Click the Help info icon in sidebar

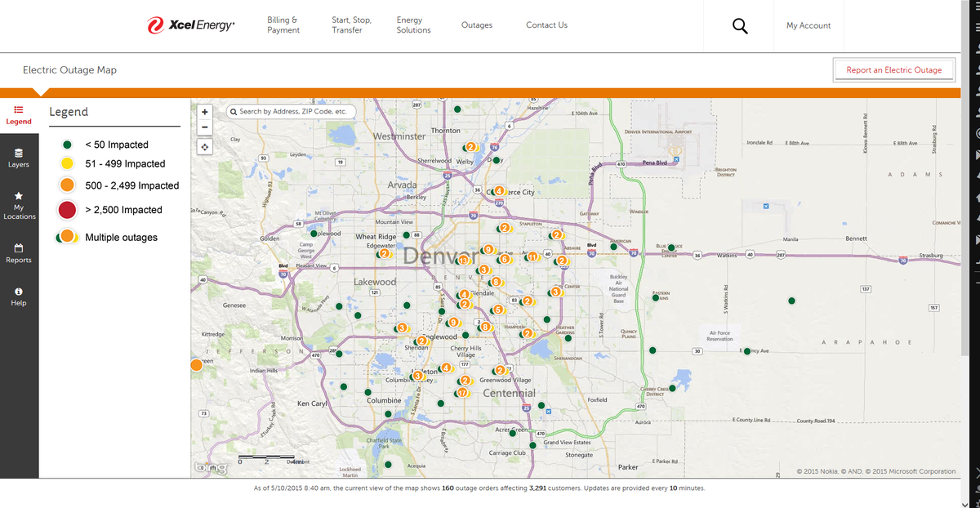[19, 294]
